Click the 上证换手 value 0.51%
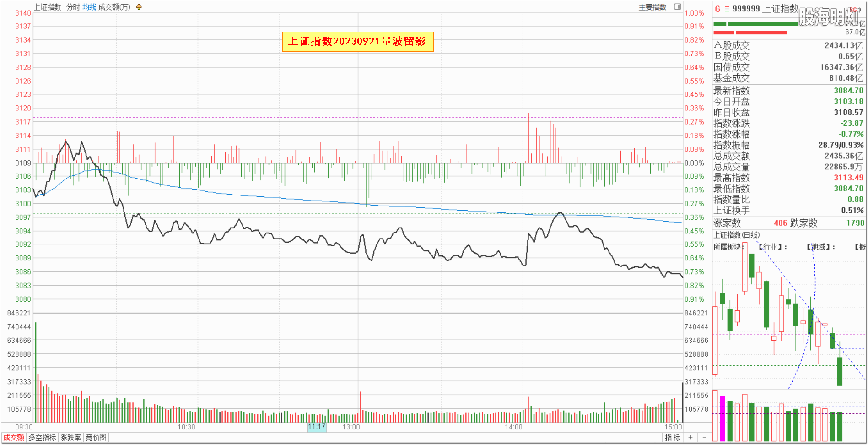Image resolution: width=868 pixels, height=445 pixels. click(x=852, y=211)
